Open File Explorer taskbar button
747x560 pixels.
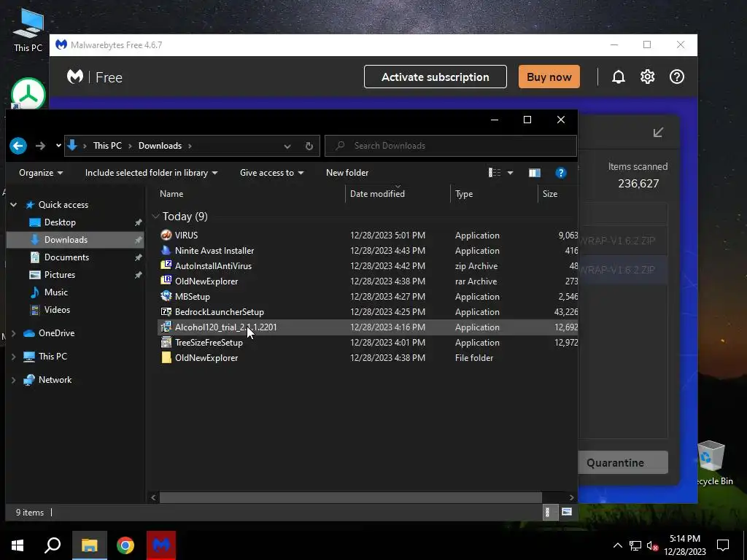89,545
